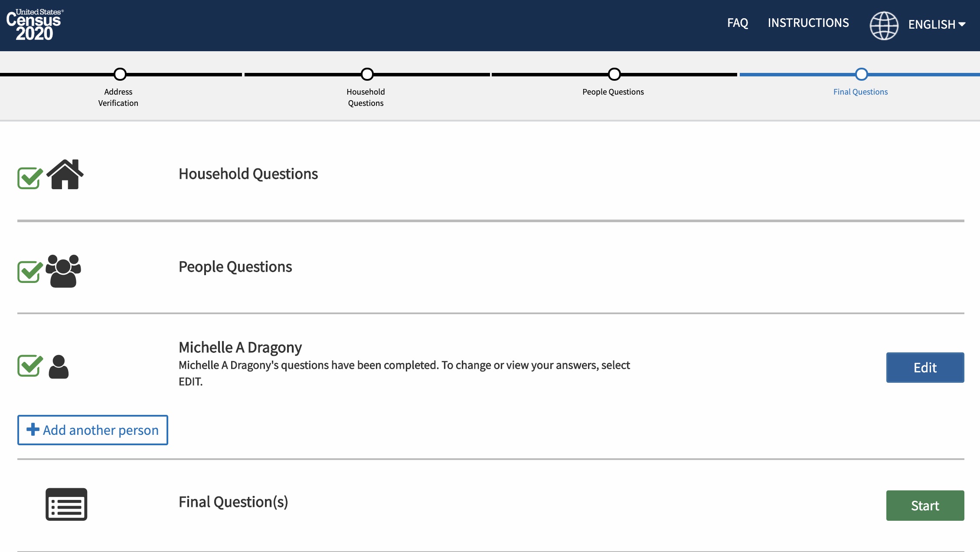Select the Final Questions progress step circle
Screen dimensions: 980x552
[862, 74]
